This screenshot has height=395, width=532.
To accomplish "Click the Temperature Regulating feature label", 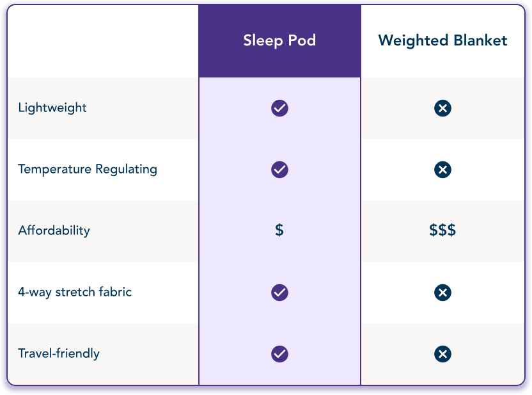I will tap(88, 169).
